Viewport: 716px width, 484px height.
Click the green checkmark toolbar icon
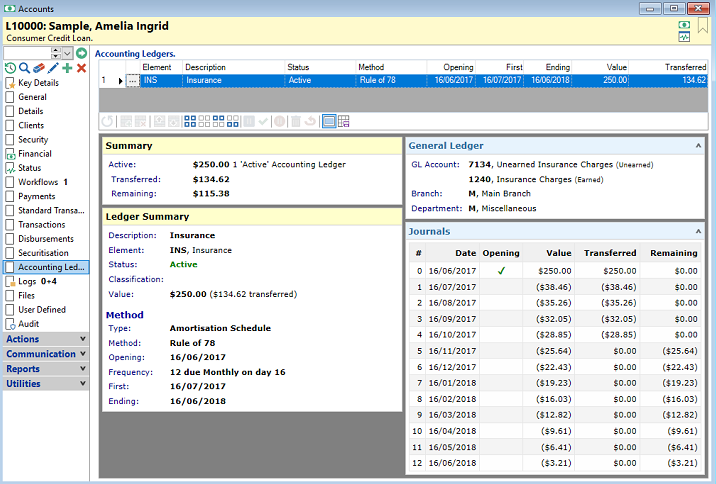tap(263, 121)
